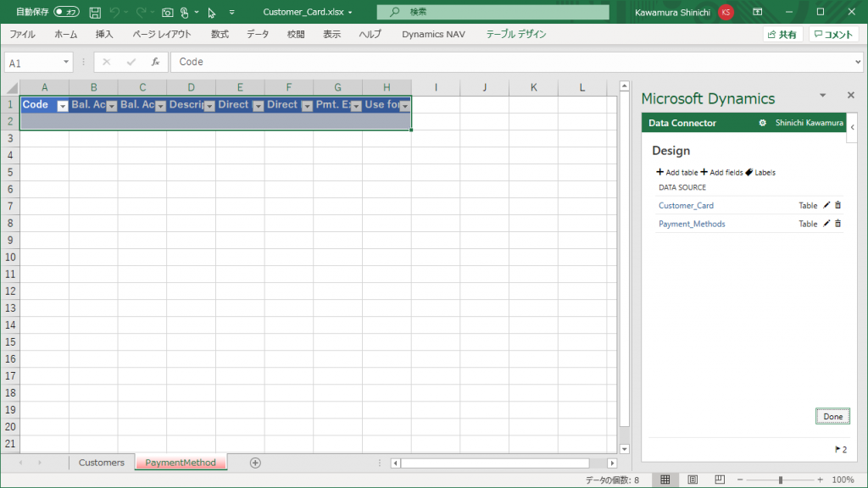
Task: Open the ファイル menu tab
Action: click(22, 34)
